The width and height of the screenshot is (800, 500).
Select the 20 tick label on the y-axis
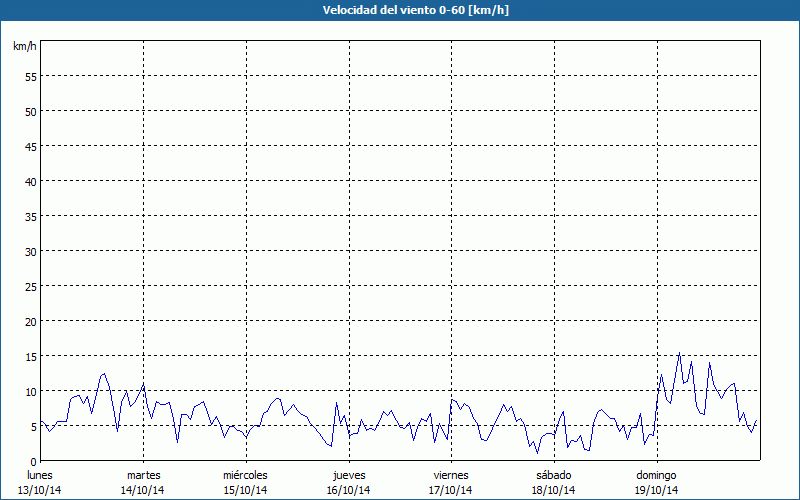pyautogui.click(x=30, y=321)
